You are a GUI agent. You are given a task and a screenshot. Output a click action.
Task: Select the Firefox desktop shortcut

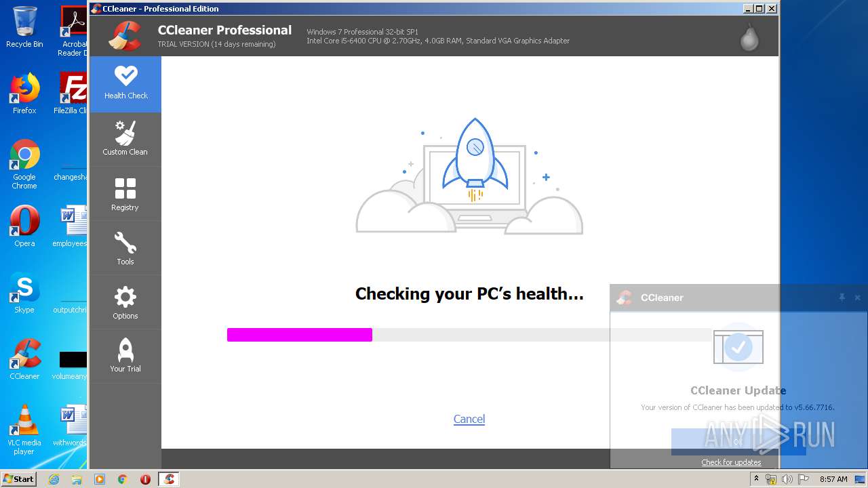click(x=24, y=94)
